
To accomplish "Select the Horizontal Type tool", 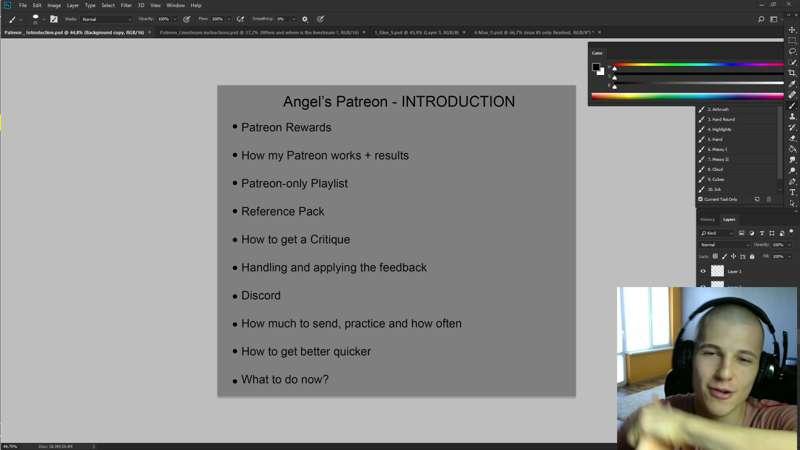I will click(792, 192).
